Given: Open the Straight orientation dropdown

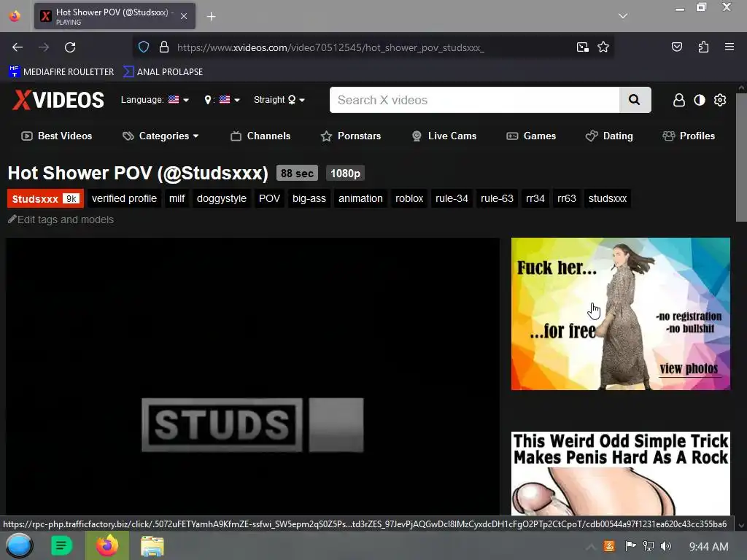Looking at the screenshot, I should [279, 99].
